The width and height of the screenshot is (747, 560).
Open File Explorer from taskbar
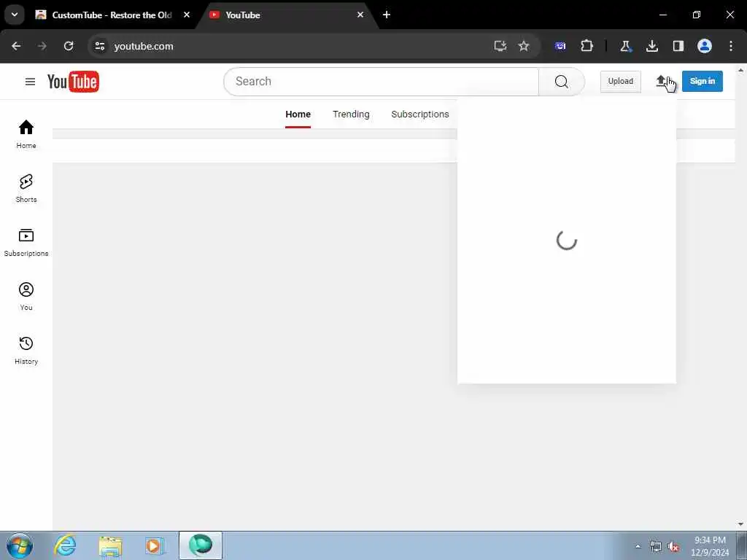pos(110,546)
